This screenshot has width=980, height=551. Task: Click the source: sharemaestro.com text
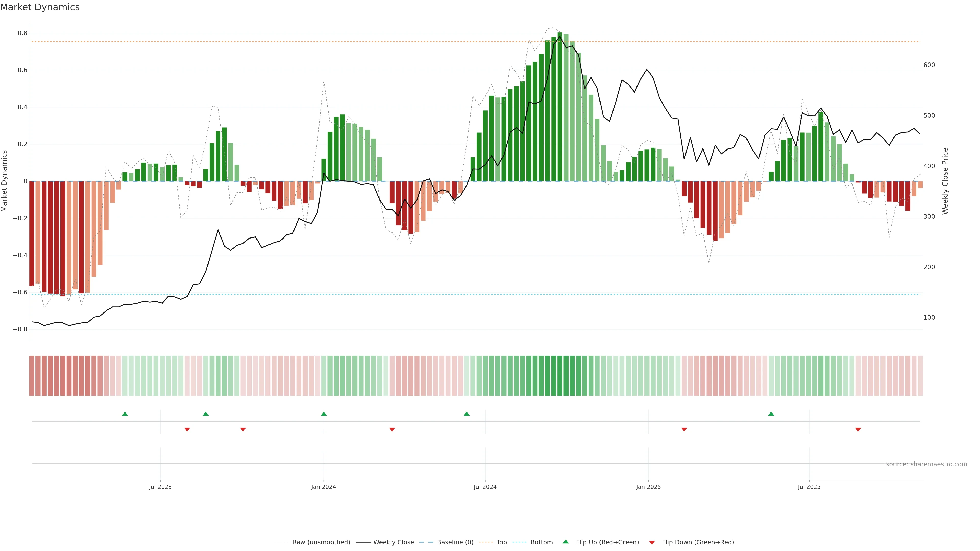pos(926,464)
